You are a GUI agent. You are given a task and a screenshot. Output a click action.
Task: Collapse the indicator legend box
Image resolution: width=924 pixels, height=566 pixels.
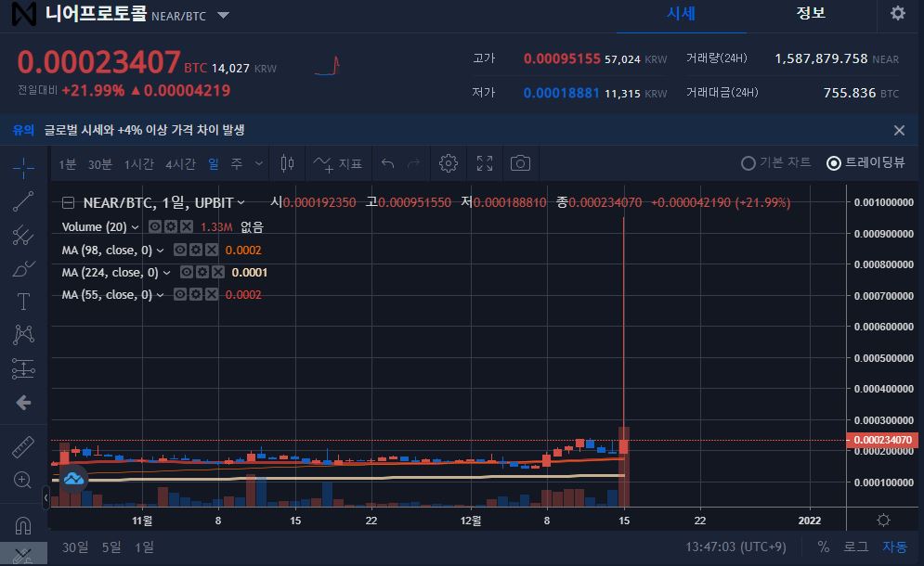pyautogui.click(x=69, y=202)
